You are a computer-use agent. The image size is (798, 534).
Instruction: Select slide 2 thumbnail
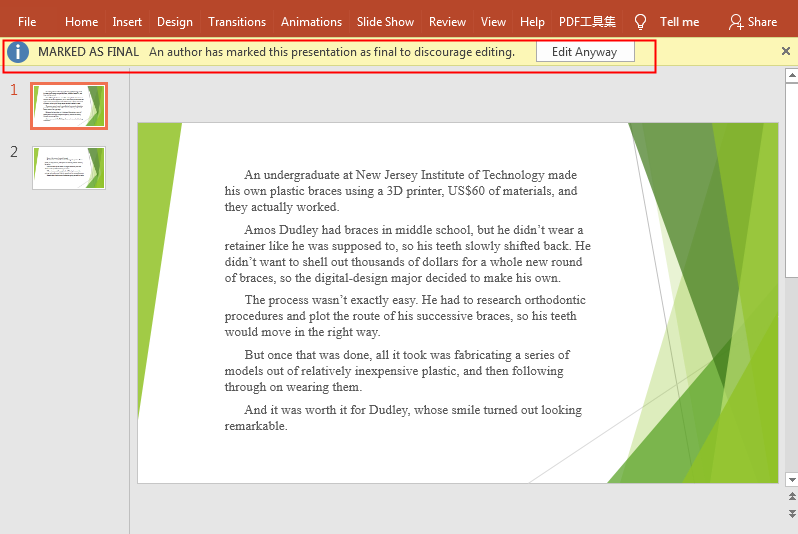[69, 168]
